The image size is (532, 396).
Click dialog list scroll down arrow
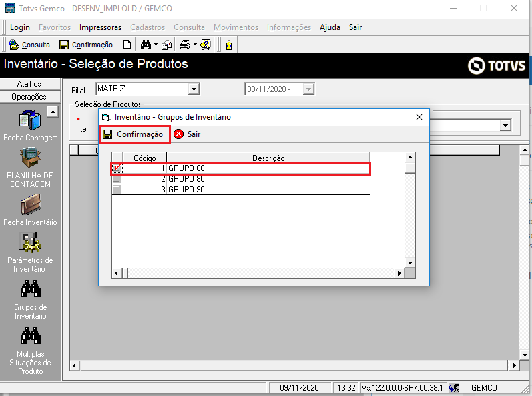(x=411, y=263)
